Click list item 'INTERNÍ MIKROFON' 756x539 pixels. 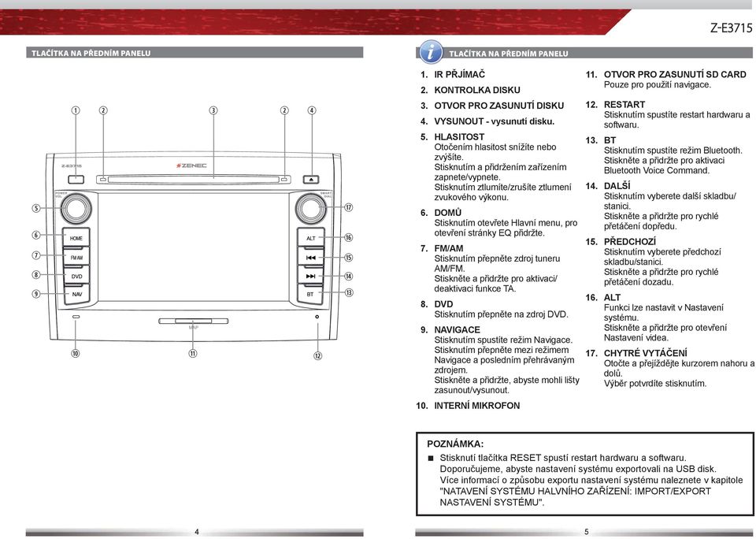click(477, 406)
